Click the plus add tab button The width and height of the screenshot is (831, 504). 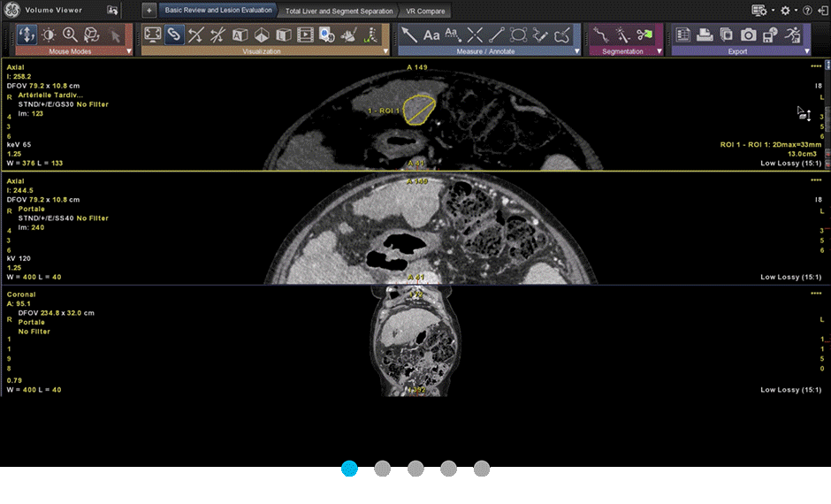click(149, 10)
